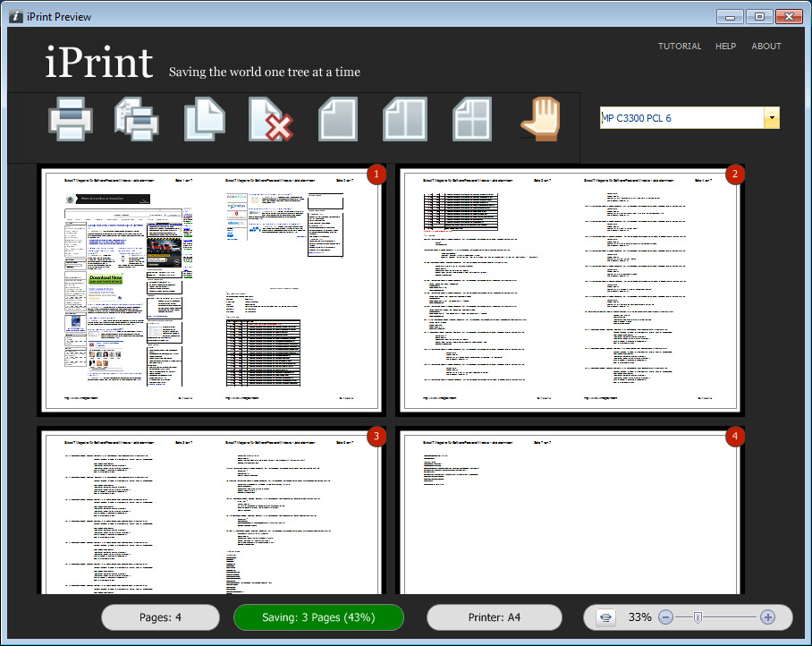The image size is (812, 646).
Task: Click the green Saving: 3 Pages (43%) button
Action: tap(318, 617)
